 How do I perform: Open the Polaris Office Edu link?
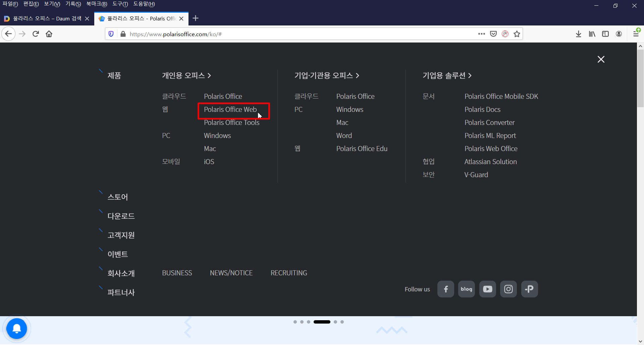click(362, 149)
